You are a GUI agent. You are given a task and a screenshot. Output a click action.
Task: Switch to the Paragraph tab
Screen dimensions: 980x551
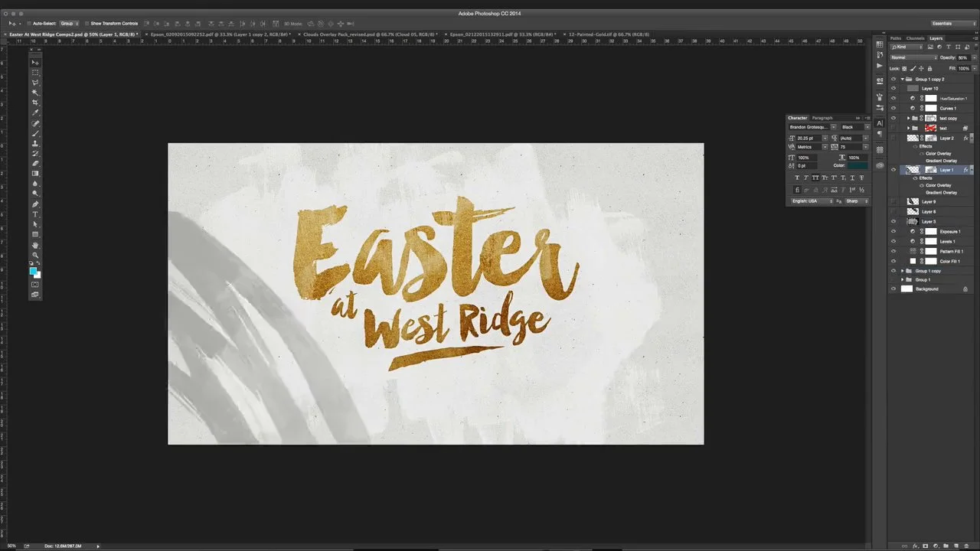(822, 118)
